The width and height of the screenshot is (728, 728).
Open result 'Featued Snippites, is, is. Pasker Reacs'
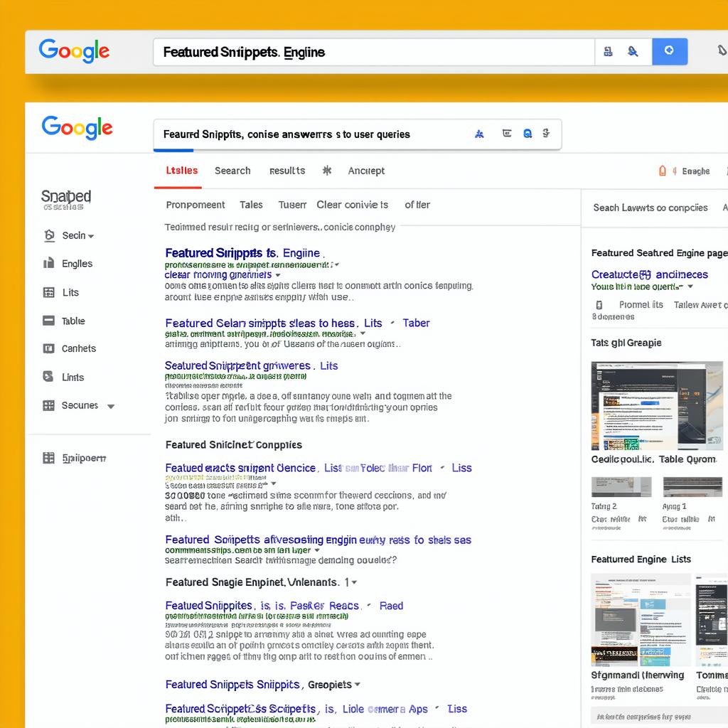coord(262,606)
